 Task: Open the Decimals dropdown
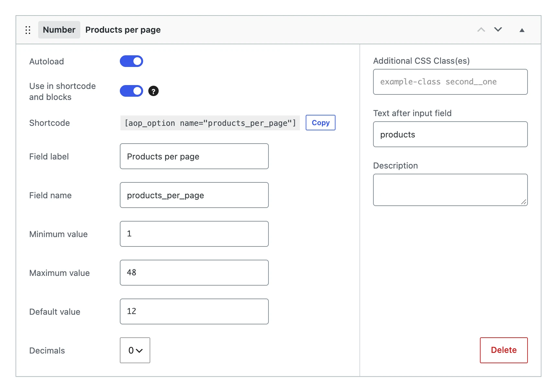[x=135, y=350]
